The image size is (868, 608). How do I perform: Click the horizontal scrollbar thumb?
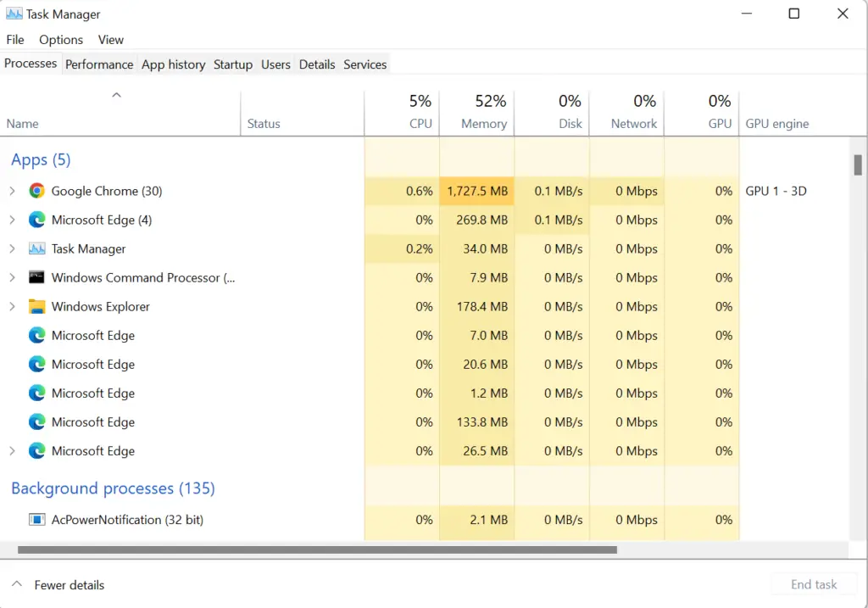(317, 549)
